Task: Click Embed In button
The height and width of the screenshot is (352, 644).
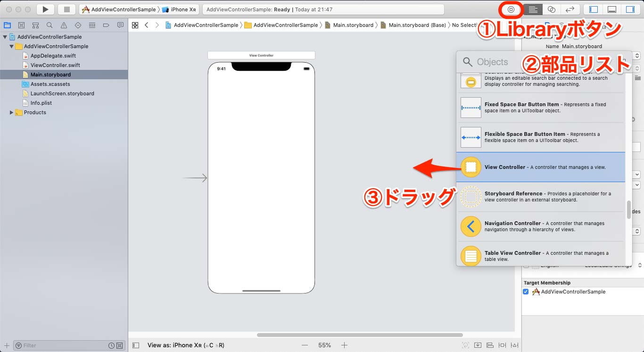Action: point(478,345)
